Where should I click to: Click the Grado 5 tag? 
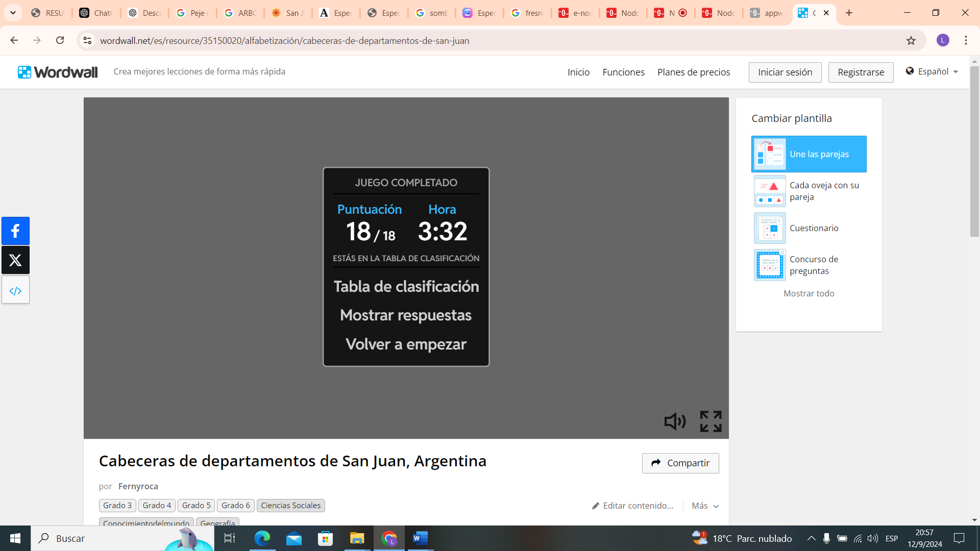tap(196, 506)
